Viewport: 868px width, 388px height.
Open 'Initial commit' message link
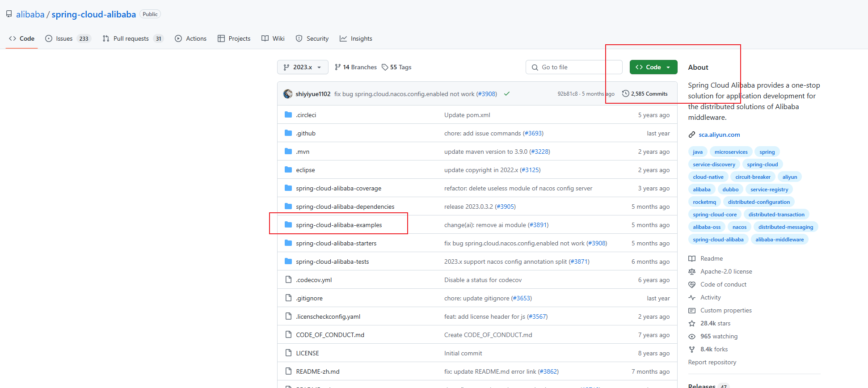coord(463,353)
